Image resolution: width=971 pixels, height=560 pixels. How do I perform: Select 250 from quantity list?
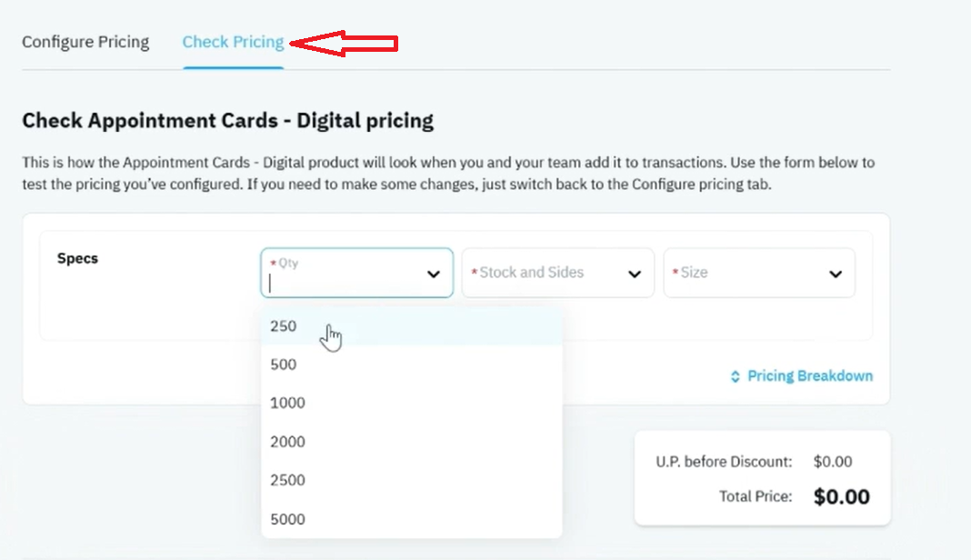pos(412,325)
